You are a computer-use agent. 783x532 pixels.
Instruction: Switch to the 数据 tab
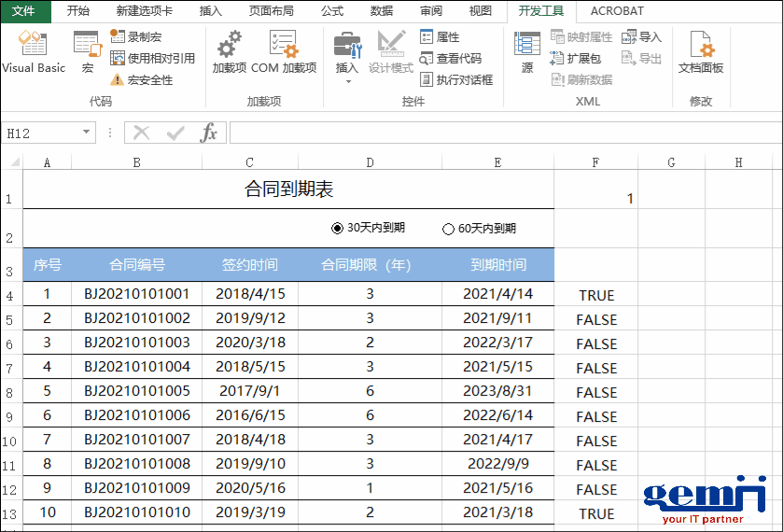pyautogui.click(x=382, y=11)
